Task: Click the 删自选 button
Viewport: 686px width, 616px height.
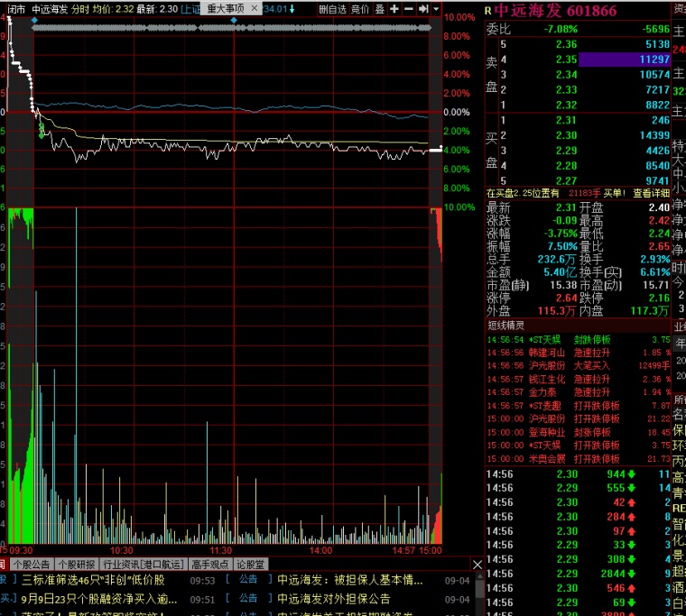Action: tap(332, 9)
